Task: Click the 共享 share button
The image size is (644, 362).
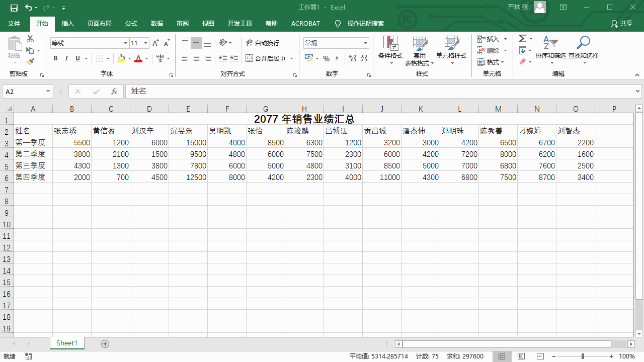Action: pyautogui.click(x=621, y=24)
